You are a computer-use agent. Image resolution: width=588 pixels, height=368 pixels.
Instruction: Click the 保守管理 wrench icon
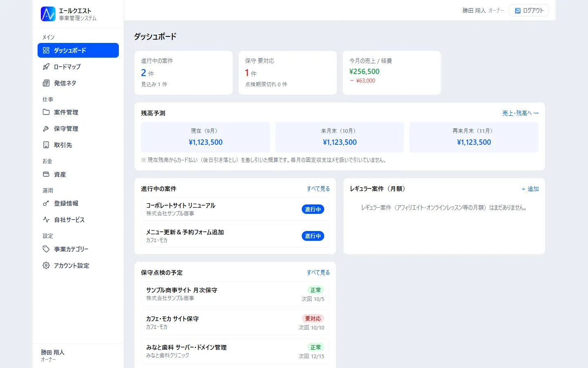click(x=46, y=128)
